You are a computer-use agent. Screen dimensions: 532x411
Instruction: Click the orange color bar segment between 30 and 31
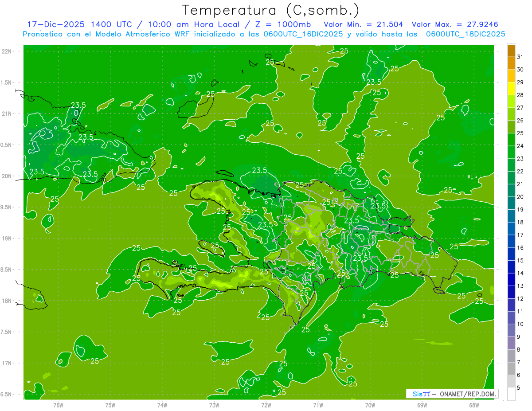pyautogui.click(x=511, y=63)
